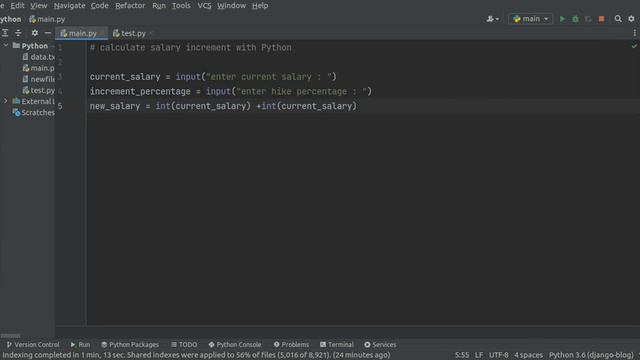Viewport: 640px width, 360px height.
Task: Hide the project tool window
Action: tap(48, 33)
